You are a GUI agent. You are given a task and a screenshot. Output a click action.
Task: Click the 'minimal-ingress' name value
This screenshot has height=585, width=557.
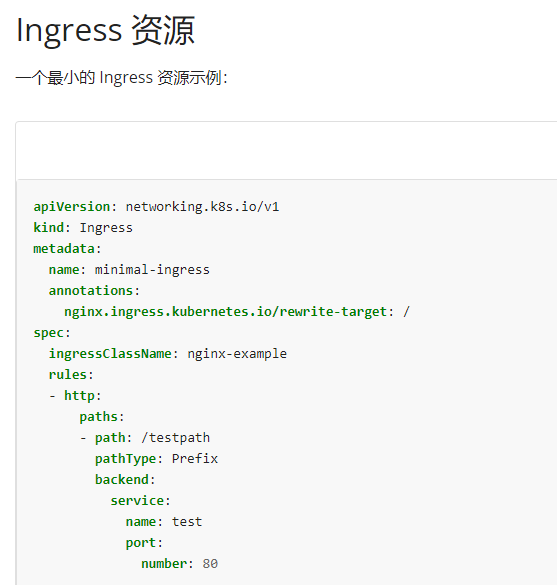point(152,269)
